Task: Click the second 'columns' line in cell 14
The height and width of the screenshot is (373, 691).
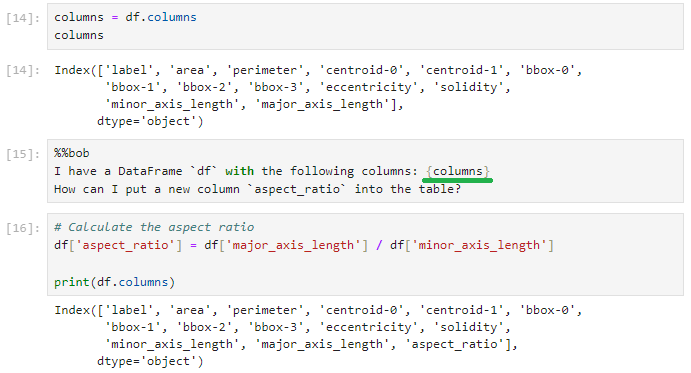Action: click(x=79, y=35)
